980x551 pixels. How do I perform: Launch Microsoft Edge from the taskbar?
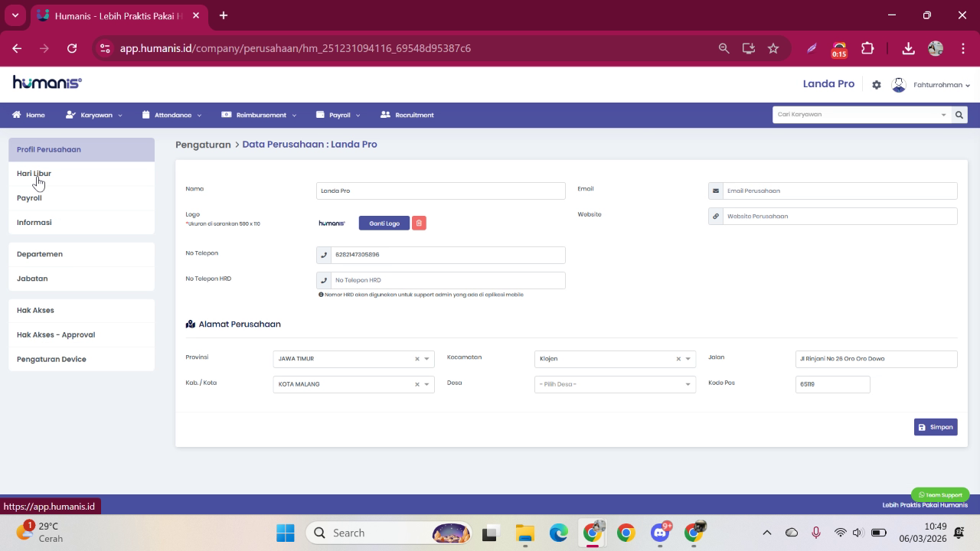(x=558, y=533)
